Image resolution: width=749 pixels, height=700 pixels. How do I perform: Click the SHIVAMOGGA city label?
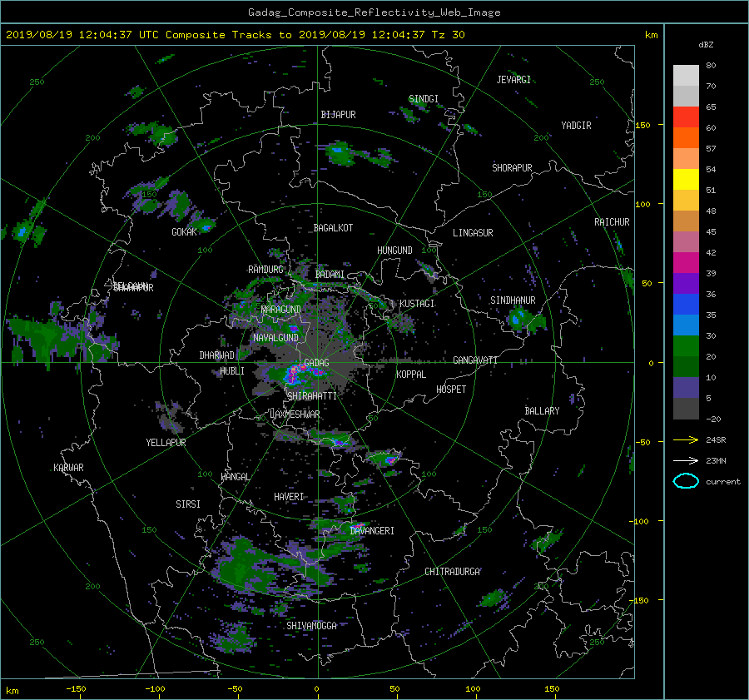point(311,626)
